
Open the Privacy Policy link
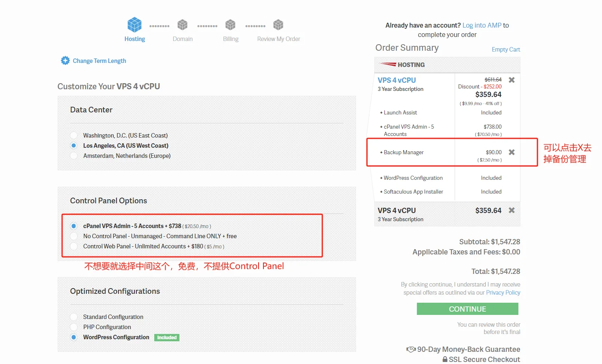click(503, 293)
